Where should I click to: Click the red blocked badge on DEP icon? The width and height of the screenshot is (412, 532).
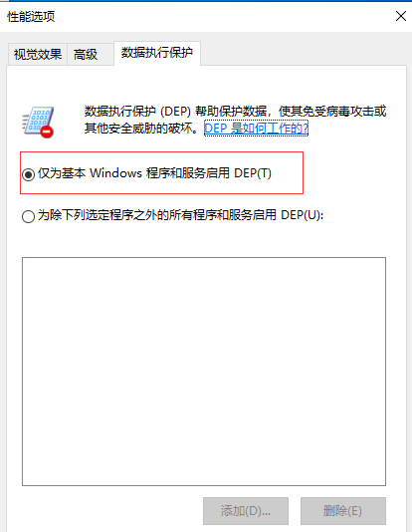[x=47, y=132]
